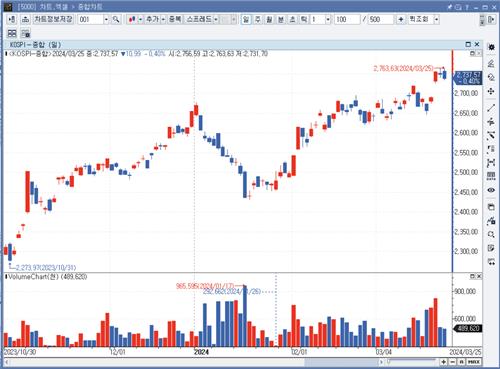Open the period multiplier 1 dropdown
The height and width of the screenshot is (369, 500).
(328, 20)
